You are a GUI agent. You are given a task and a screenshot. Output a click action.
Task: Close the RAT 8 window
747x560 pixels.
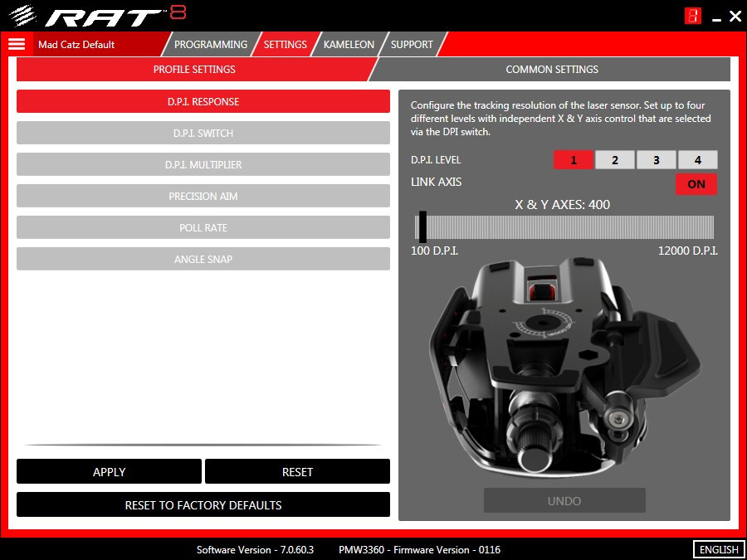tap(735, 17)
